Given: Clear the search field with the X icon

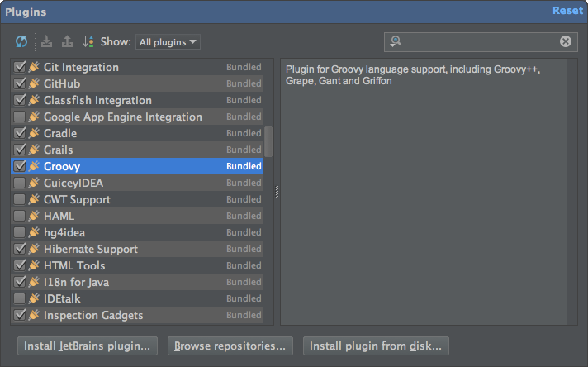Looking at the screenshot, I should [x=566, y=41].
